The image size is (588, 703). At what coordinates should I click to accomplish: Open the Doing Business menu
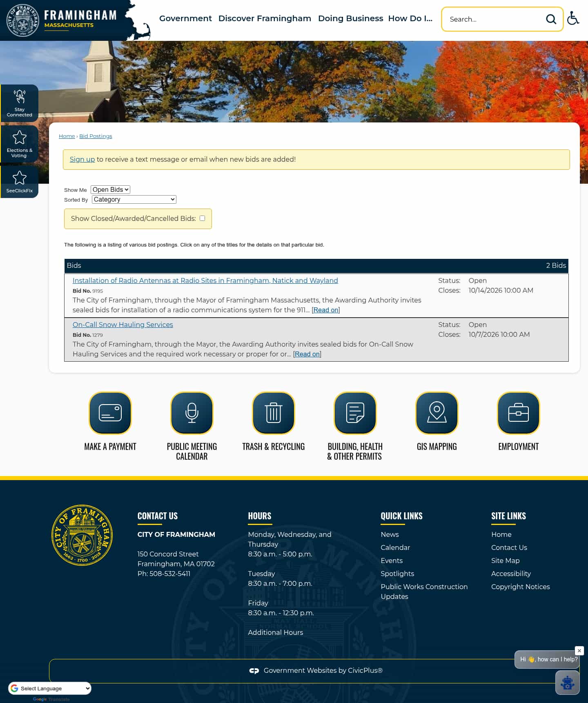click(350, 18)
